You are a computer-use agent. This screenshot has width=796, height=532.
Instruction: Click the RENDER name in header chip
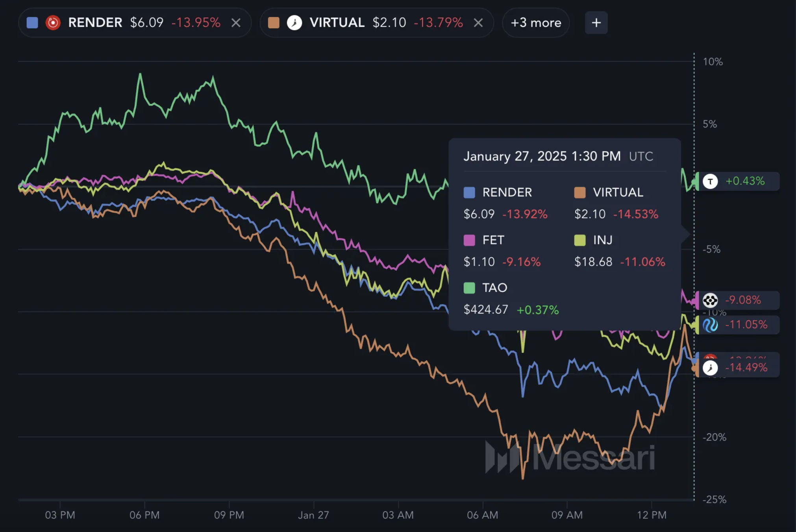95,22
